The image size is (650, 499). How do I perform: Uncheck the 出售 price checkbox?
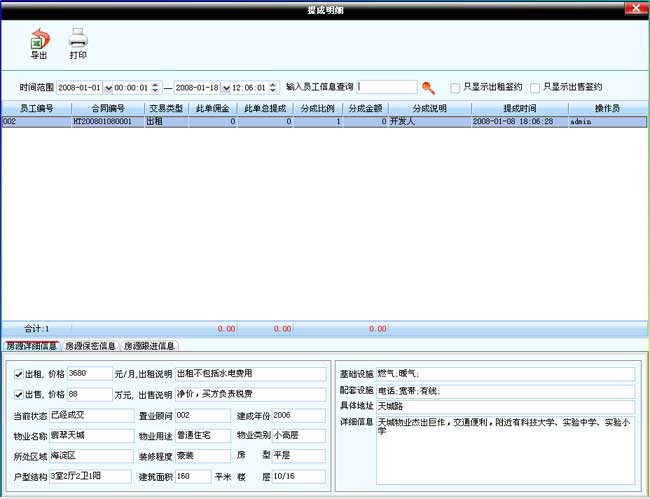point(19,394)
